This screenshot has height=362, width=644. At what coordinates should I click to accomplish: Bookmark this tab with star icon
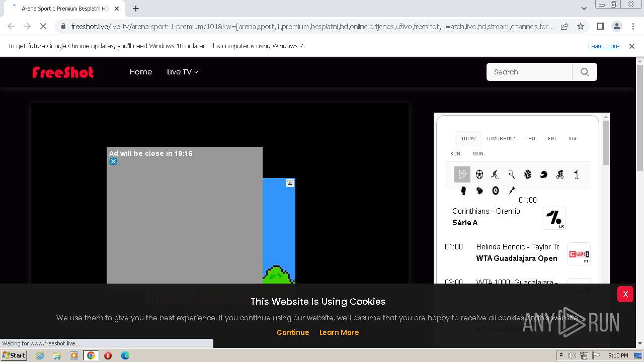coord(581,26)
